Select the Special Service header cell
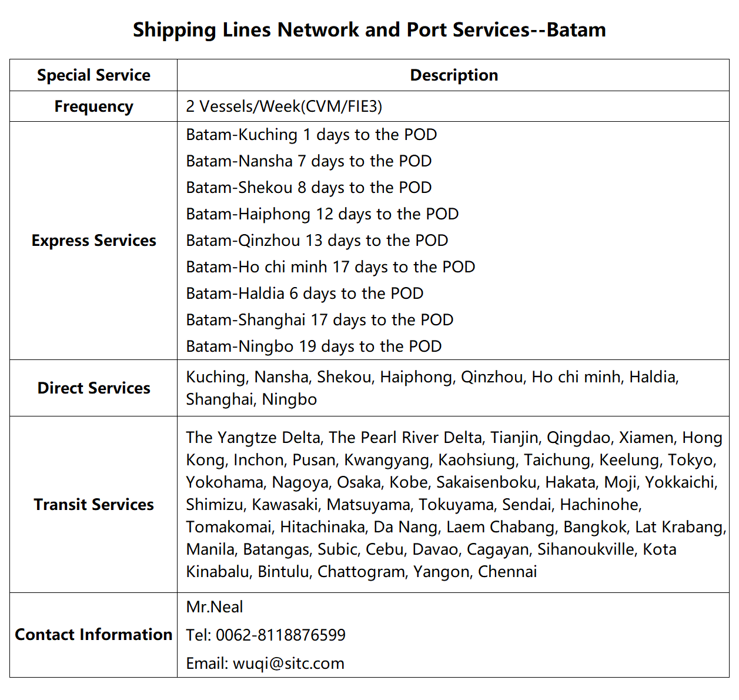739x700 pixels. (x=93, y=75)
